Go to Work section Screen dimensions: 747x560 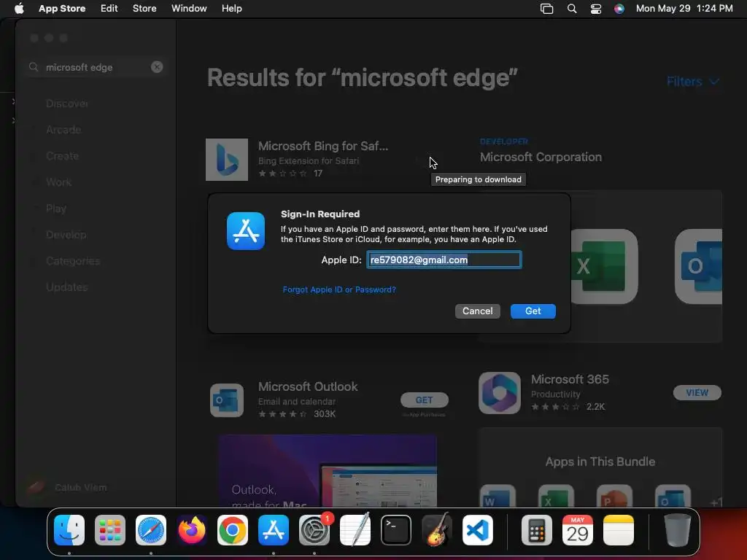[58, 182]
